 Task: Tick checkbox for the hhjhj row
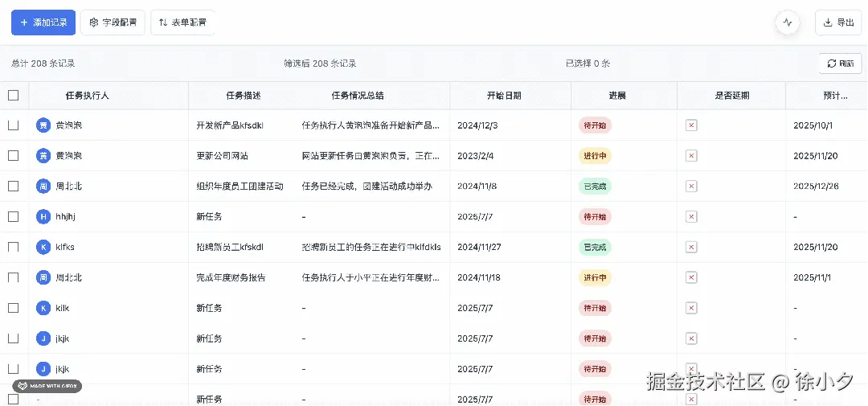coord(14,216)
